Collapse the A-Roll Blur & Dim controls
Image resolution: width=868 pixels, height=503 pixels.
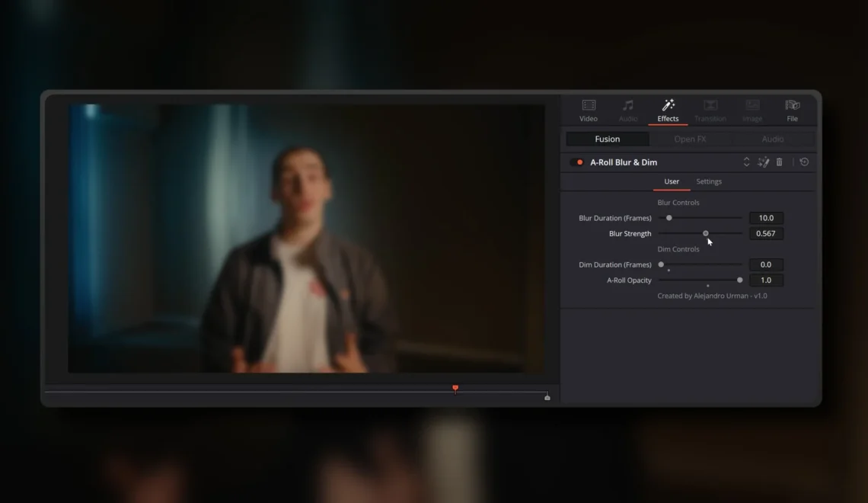point(746,162)
